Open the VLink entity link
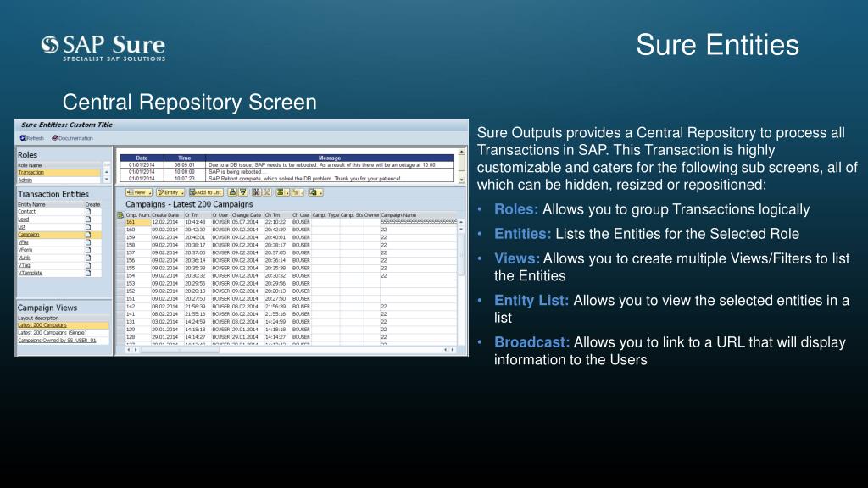This screenshot has width=868, height=488. point(24,258)
